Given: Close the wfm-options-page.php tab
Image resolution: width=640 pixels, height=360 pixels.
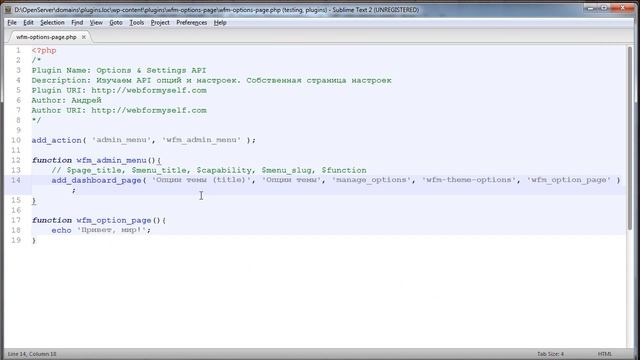Looking at the screenshot, I should (84, 37).
